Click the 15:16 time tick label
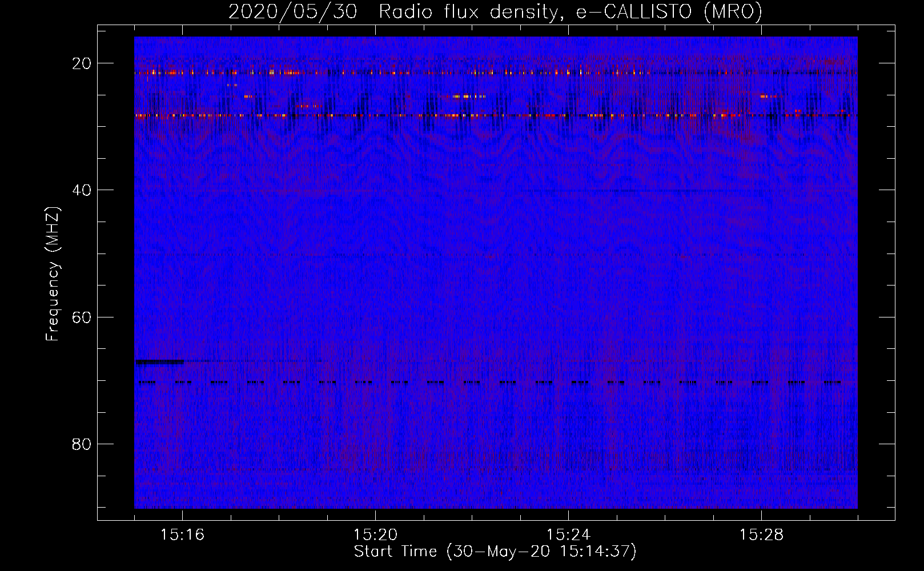 coord(182,535)
